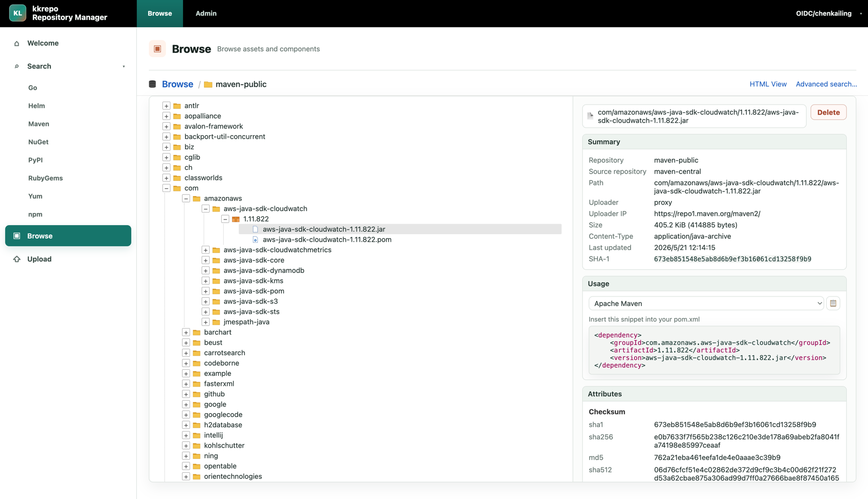Select the orientechnologies tree item

pos(233,476)
